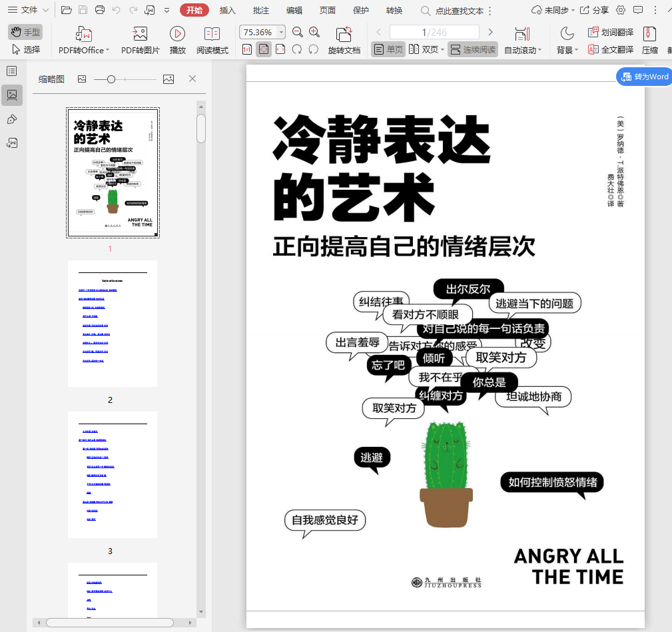Switch to the 页面 tab
The image size is (672, 632).
coord(328,10)
